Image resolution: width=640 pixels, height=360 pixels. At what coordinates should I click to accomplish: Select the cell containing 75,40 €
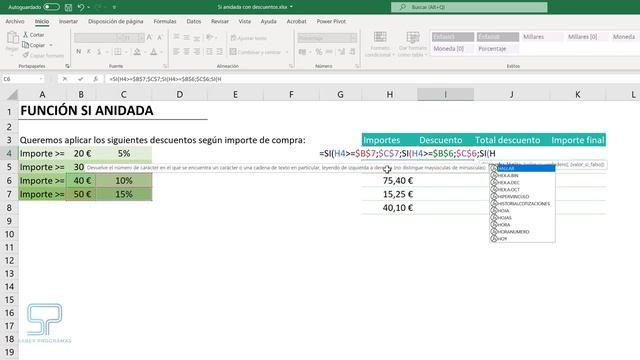389,180
